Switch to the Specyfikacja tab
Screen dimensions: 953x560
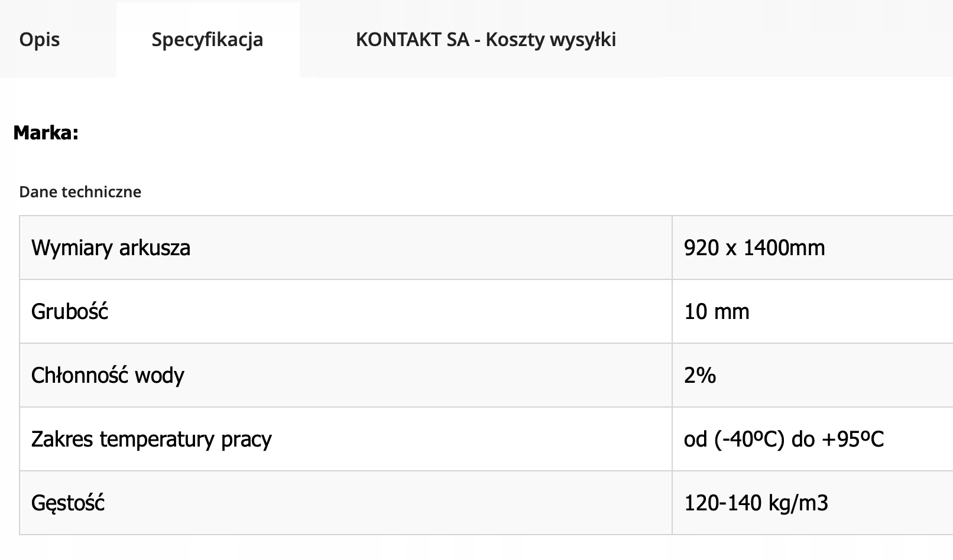click(207, 40)
